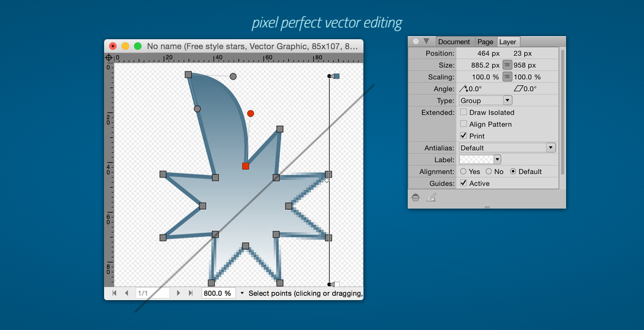The width and height of the screenshot is (644, 330).
Task: Click the red curve control handle
Action: pyautogui.click(x=251, y=113)
